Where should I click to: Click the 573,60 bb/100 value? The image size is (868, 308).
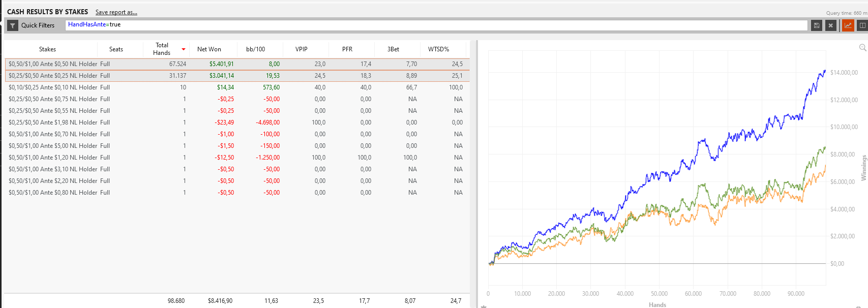click(x=271, y=87)
